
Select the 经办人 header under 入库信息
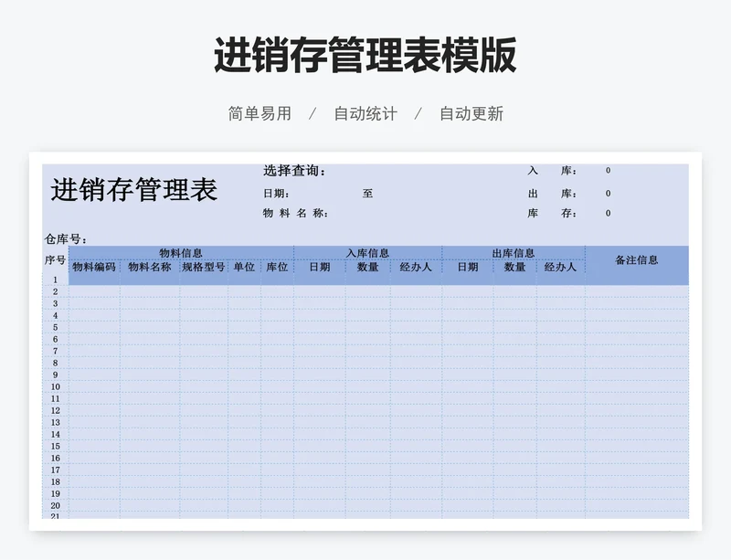pyautogui.click(x=416, y=267)
